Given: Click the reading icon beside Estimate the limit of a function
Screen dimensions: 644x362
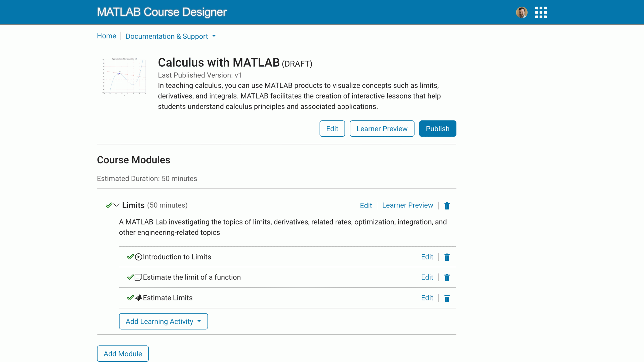Looking at the screenshot, I should point(138,277).
